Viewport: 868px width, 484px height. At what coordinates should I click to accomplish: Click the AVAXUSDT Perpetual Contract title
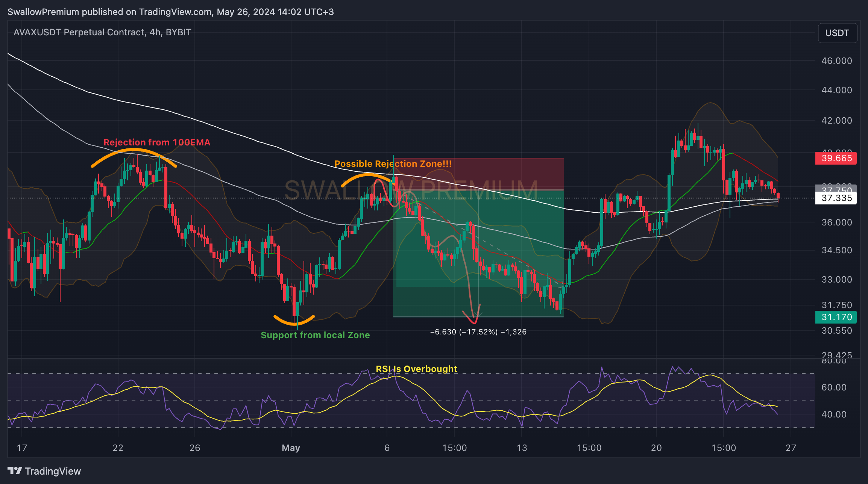coord(102,32)
